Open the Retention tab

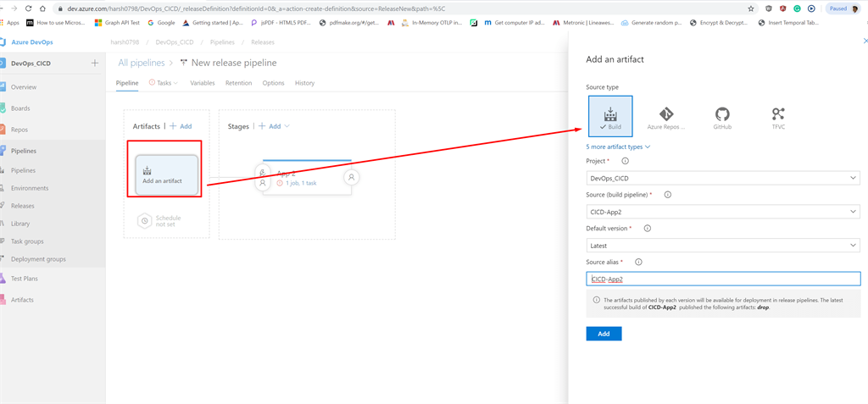pos(238,83)
